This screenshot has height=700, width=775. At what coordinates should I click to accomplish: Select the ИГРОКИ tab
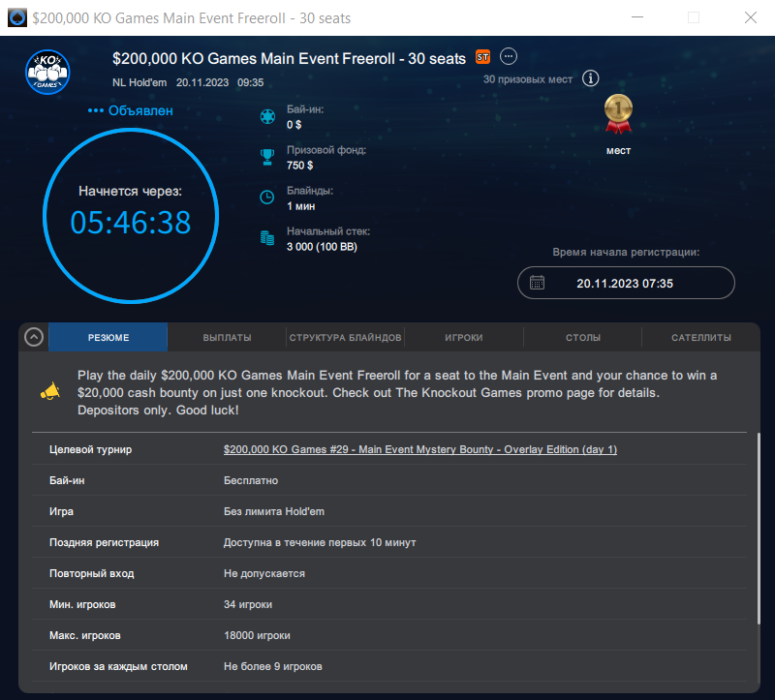point(463,338)
